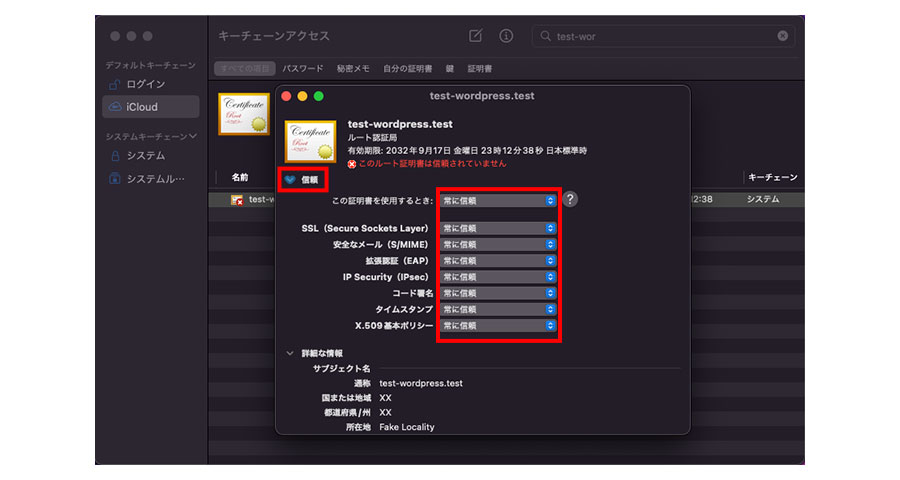Image resolution: width=900 pixels, height=480 pixels.
Task: Click the help question mark button
Action: [570, 199]
